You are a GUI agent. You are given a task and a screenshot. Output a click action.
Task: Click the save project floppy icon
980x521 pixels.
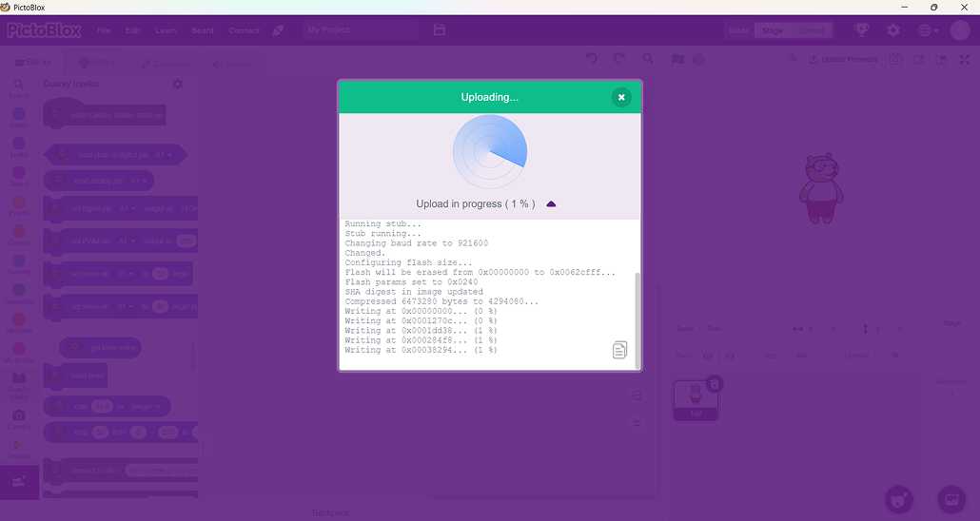click(x=440, y=30)
